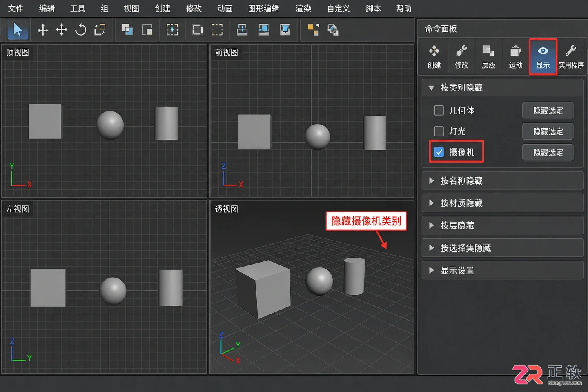The image size is (588, 392).
Task: Select the sphere in the 透视图 viewport
Action: (319, 281)
